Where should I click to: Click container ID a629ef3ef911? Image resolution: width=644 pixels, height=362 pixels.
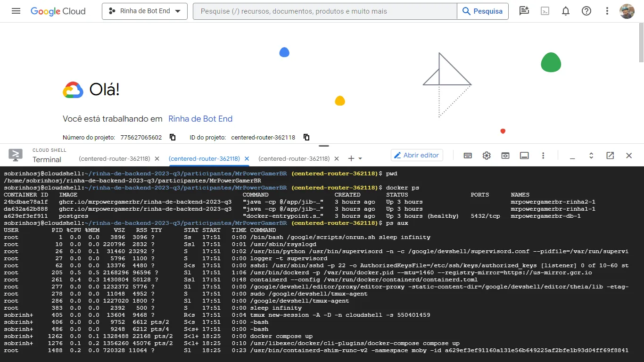point(26,216)
